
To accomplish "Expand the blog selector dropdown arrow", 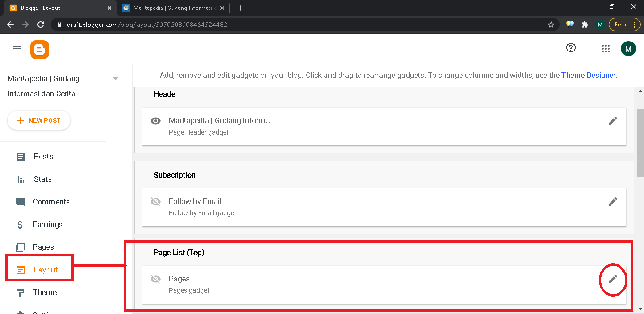I will [116, 79].
